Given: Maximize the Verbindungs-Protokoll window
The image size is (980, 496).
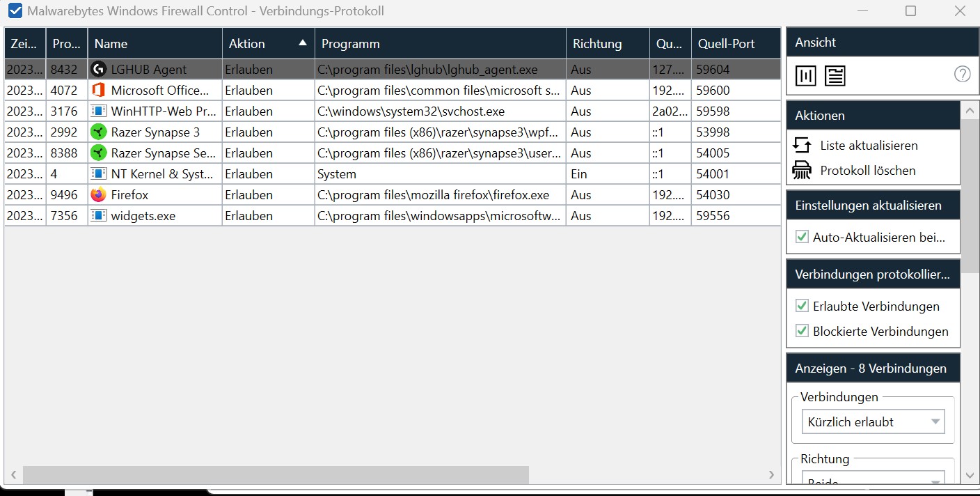Looking at the screenshot, I should 910,11.
